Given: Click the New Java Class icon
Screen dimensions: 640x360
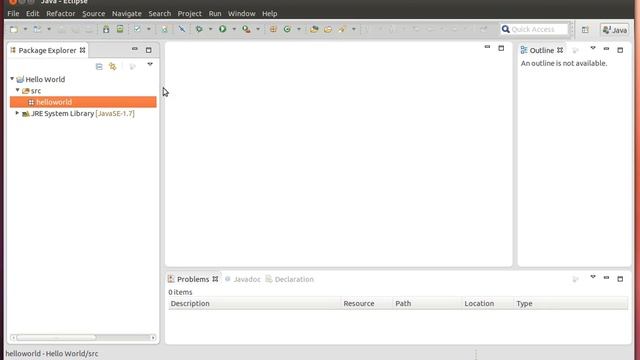Looking at the screenshot, I should (x=287, y=29).
